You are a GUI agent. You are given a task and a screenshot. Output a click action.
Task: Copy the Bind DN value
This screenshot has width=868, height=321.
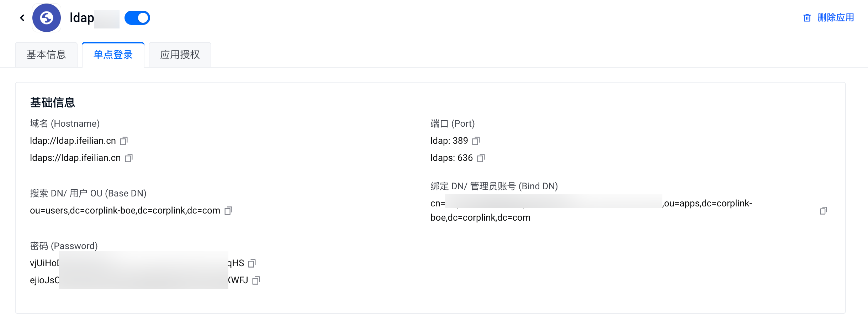point(823,211)
